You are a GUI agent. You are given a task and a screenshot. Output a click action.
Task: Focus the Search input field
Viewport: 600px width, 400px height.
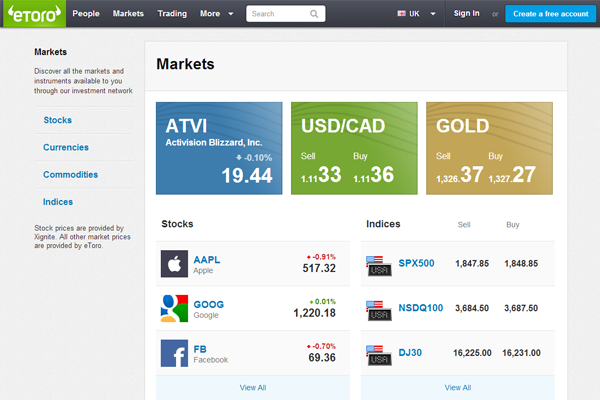[x=285, y=14]
